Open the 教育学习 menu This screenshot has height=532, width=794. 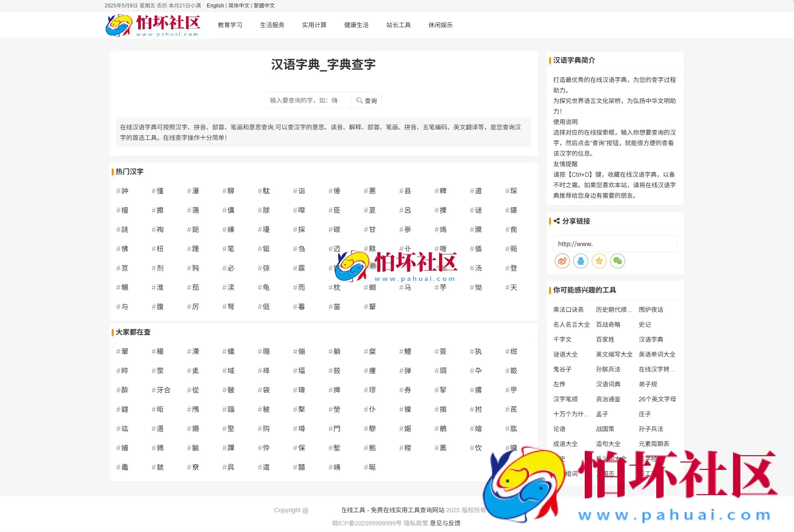[x=229, y=25]
